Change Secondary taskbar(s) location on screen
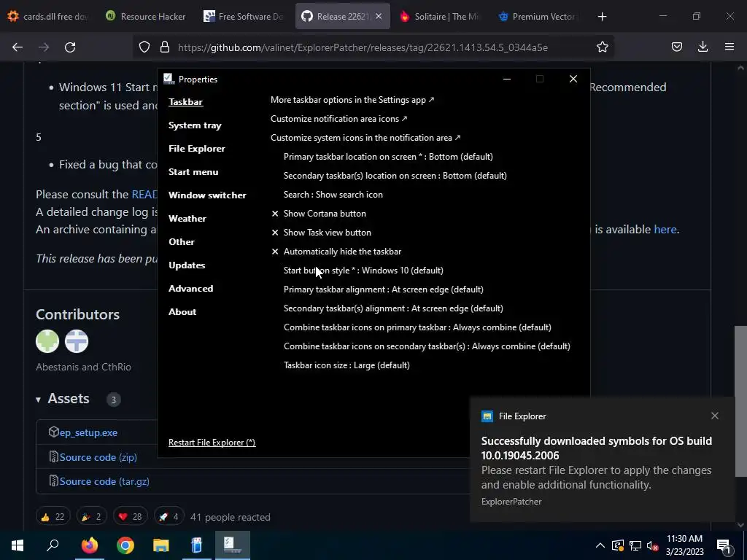 click(x=395, y=176)
